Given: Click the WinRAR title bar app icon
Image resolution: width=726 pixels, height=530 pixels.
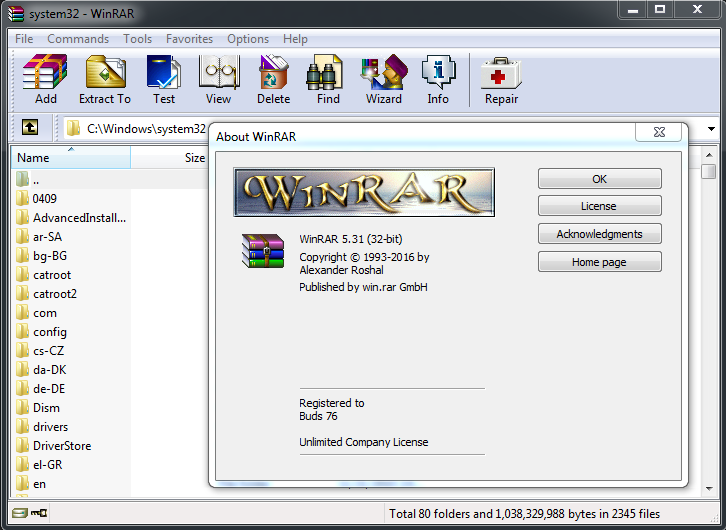Looking at the screenshot, I should (x=15, y=13).
